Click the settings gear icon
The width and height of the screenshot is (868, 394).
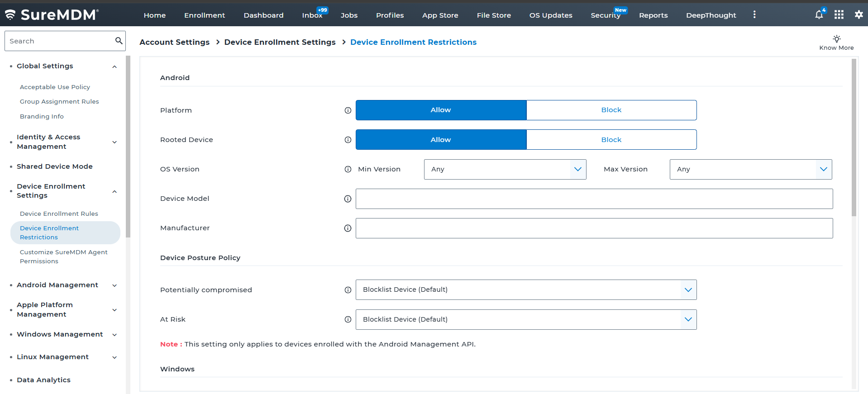[x=858, y=15]
